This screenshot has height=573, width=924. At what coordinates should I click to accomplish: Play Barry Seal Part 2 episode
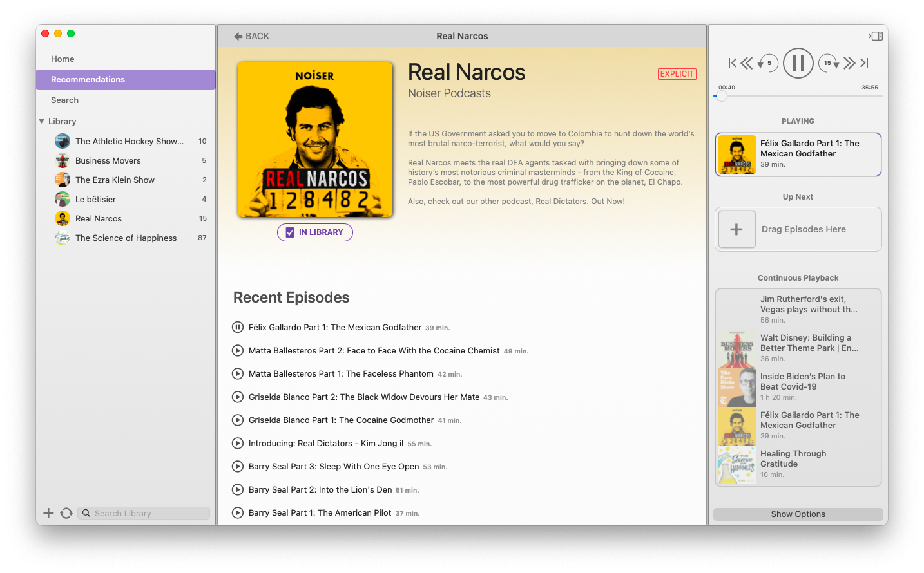coord(238,489)
